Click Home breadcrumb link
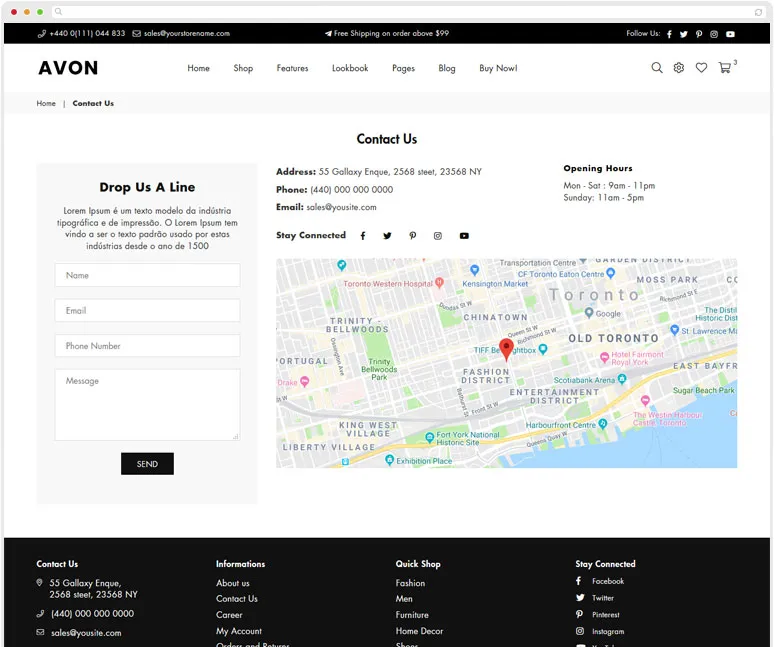This screenshot has height=647, width=774. click(x=46, y=104)
